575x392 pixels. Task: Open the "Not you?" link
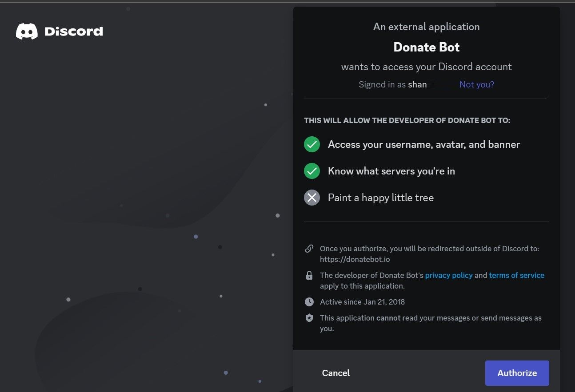(476, 84)
